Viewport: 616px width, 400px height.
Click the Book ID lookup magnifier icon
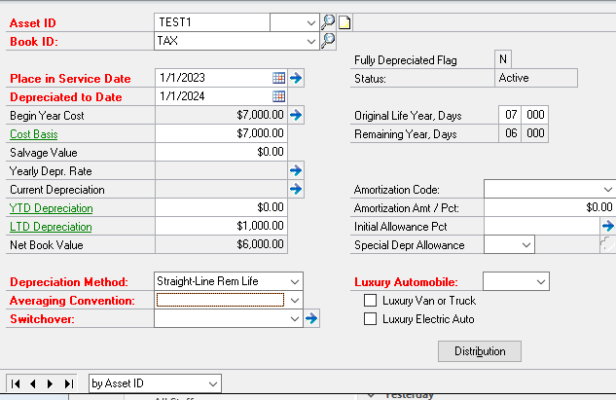[328, 40]
